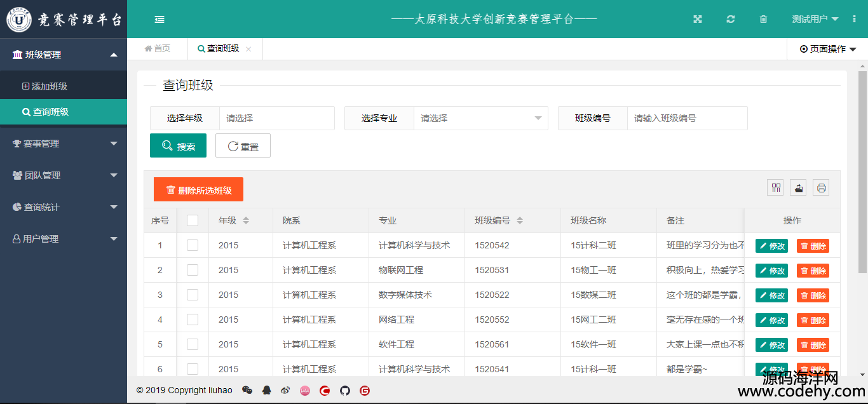Check the checkbox for class 1520542
The height and width of the screenshot is (404, 868).
pos(193,245)
